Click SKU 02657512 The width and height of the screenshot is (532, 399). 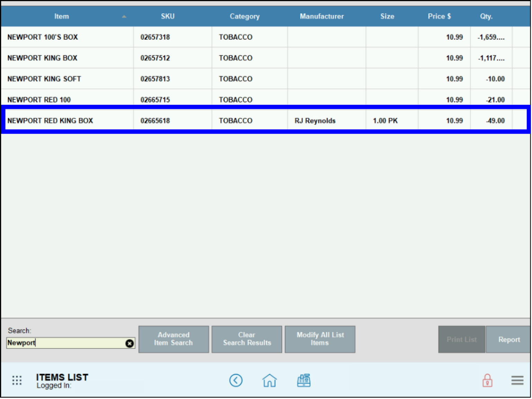click(155, 58)
